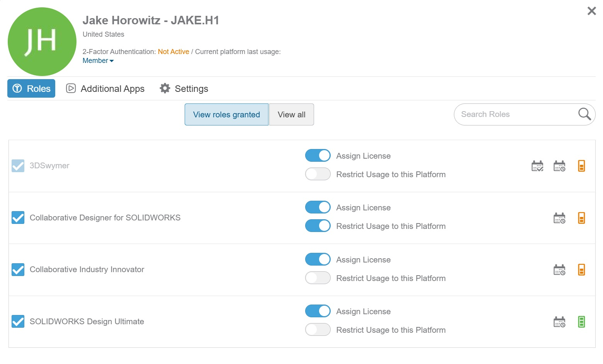Click Jake Horowitz - JAKE.H1 heading
The height and width of the screenshot is (364, 603).
point(151,20)
